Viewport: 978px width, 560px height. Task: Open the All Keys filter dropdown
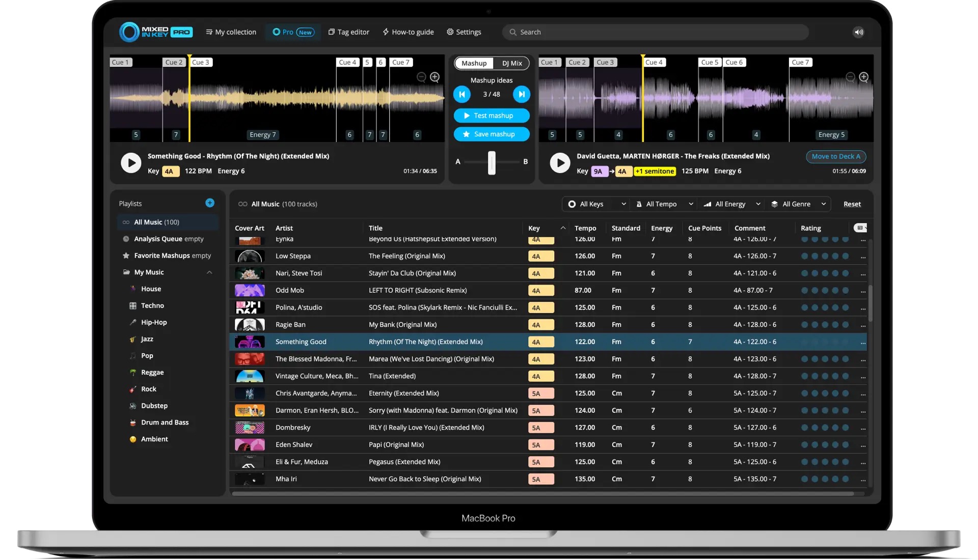pyautogui.click(x=597, y=204)
